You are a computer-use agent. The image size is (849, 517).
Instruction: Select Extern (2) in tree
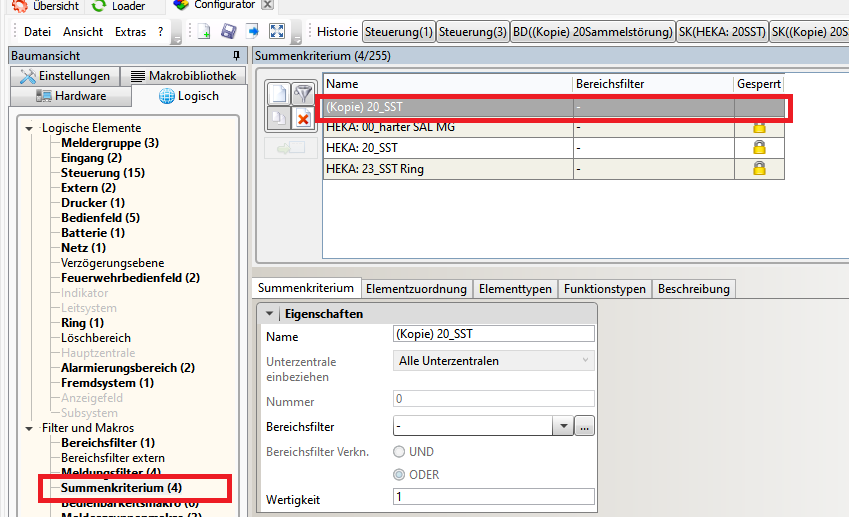[x=88, y=188]
